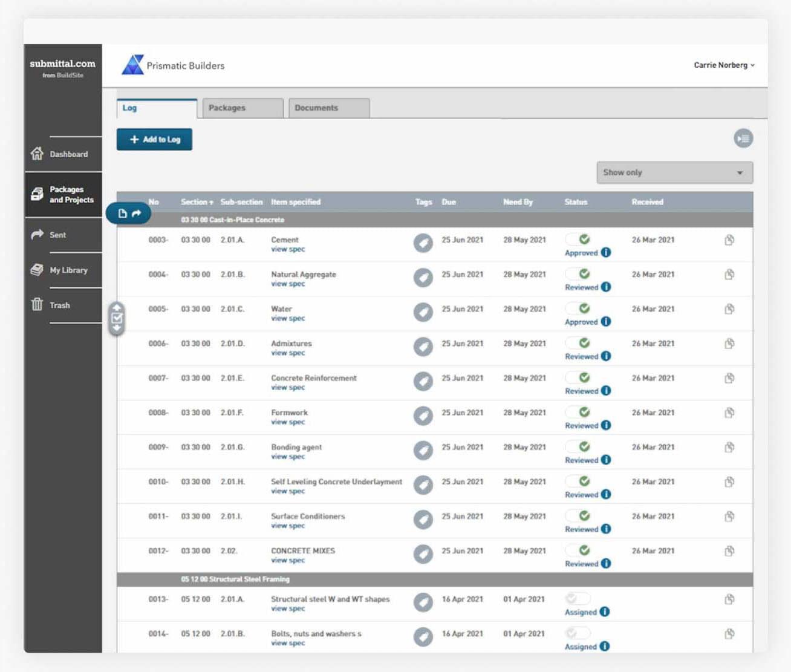Go to Dashboard from the sidebar
The height and width of the screenshot is (672, 791).
(x=68, y=154)
